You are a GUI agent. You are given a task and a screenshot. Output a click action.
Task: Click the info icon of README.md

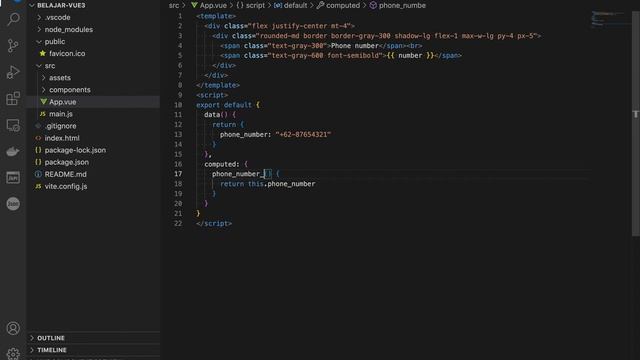tap(38, 174)
